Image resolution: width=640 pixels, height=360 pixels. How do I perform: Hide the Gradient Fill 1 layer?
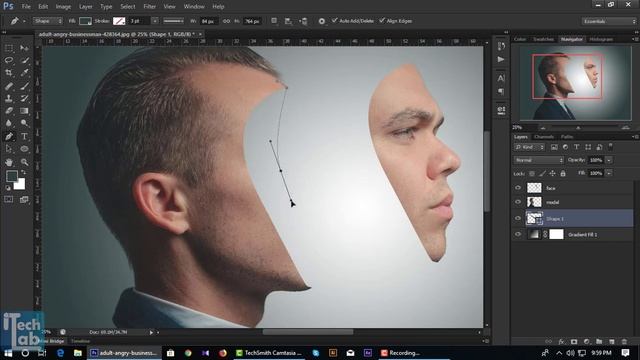pyautogui.click(x=518, y=234)
